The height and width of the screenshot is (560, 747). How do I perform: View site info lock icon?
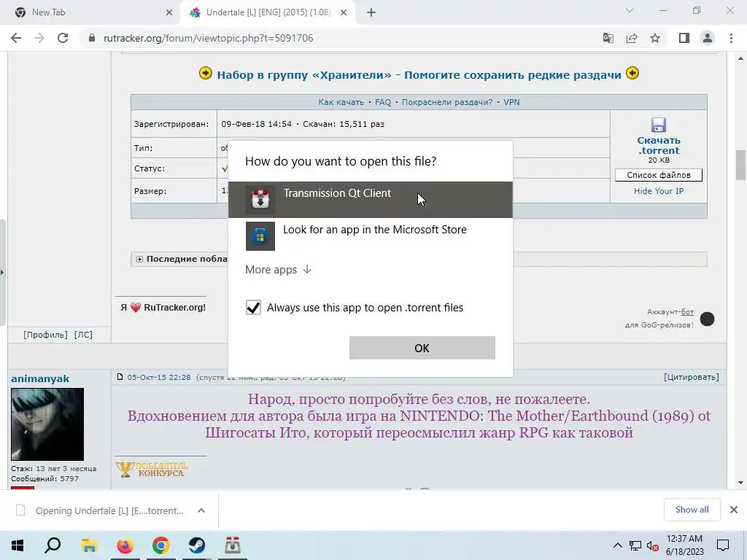tap(92, 38)
